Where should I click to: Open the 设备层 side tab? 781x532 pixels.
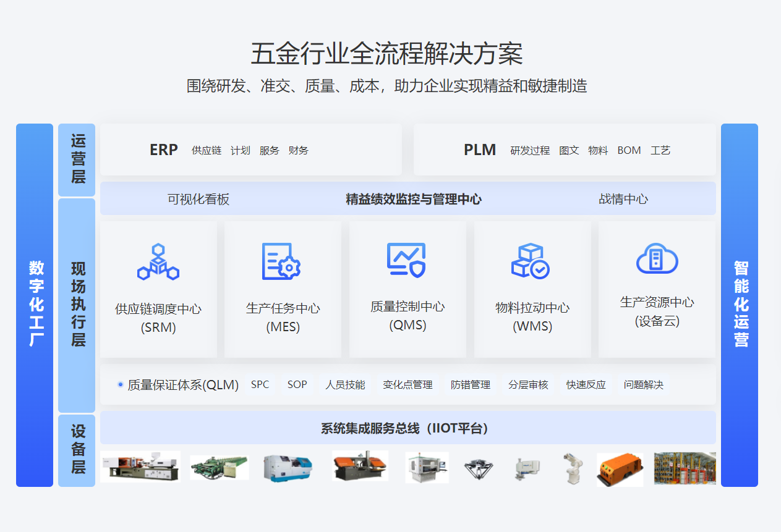point(77,450)
